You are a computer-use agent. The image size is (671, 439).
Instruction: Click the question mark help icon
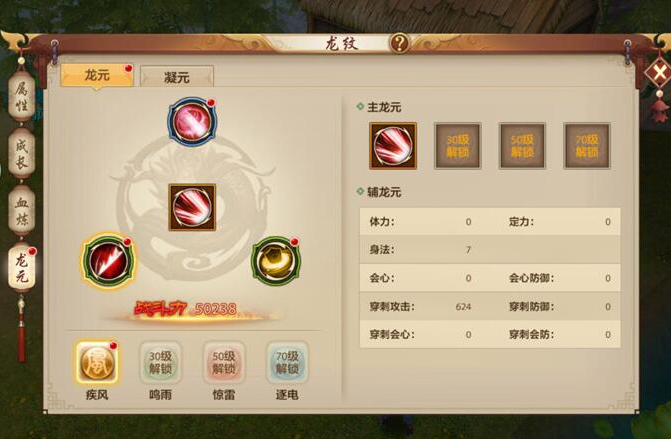(399, 43)
